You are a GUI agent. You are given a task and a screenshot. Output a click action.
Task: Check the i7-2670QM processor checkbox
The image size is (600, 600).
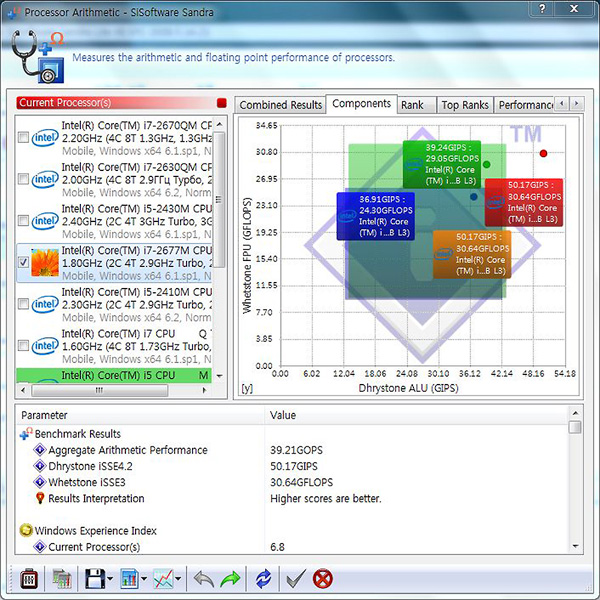[23, 137]
